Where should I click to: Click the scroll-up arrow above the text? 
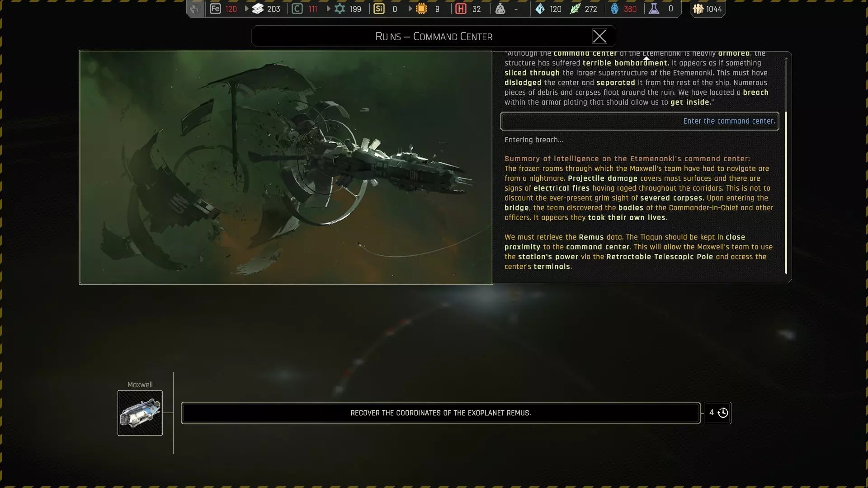[646, 58]
